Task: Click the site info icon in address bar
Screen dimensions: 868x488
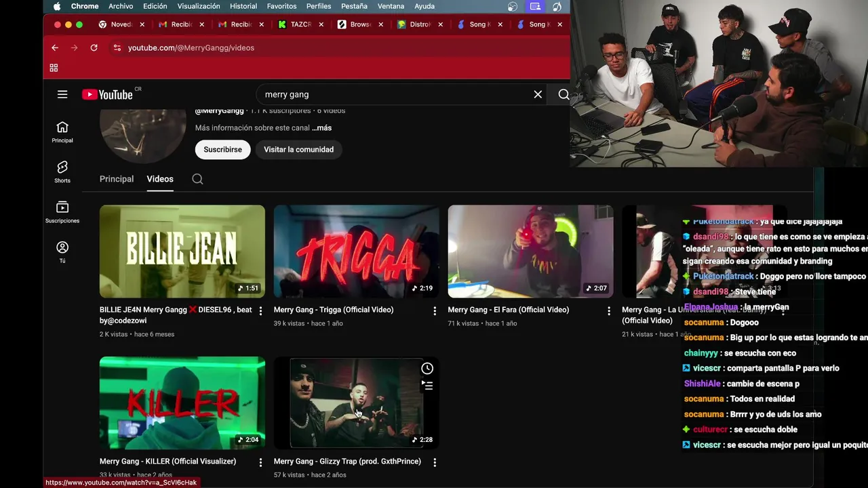Action: [117, 47]
